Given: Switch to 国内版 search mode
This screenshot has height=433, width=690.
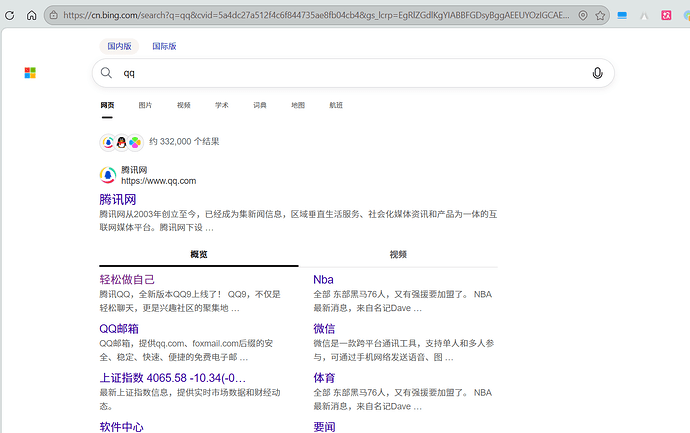Looking at the screenshot, I should click(119, 46).
